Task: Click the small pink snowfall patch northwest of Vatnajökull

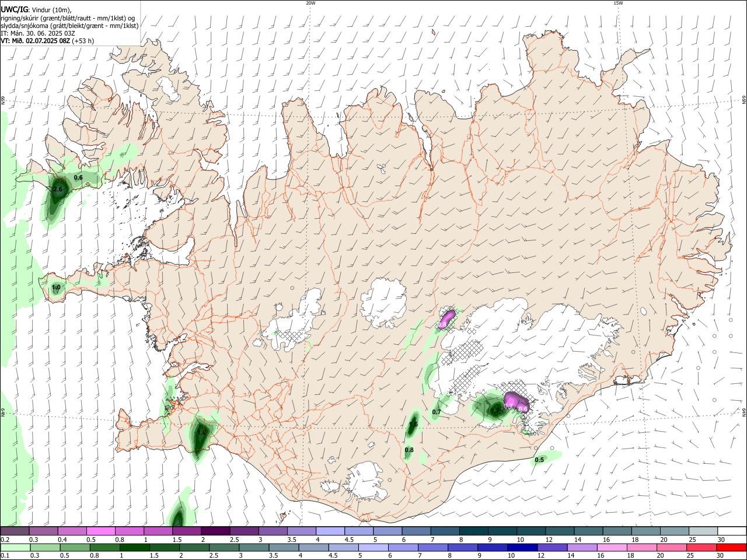Action: coord(447,319)
